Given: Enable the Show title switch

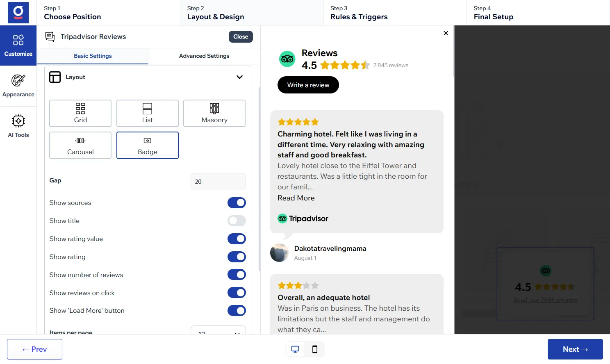Looking at the screenshot, I should coord(237,221).
